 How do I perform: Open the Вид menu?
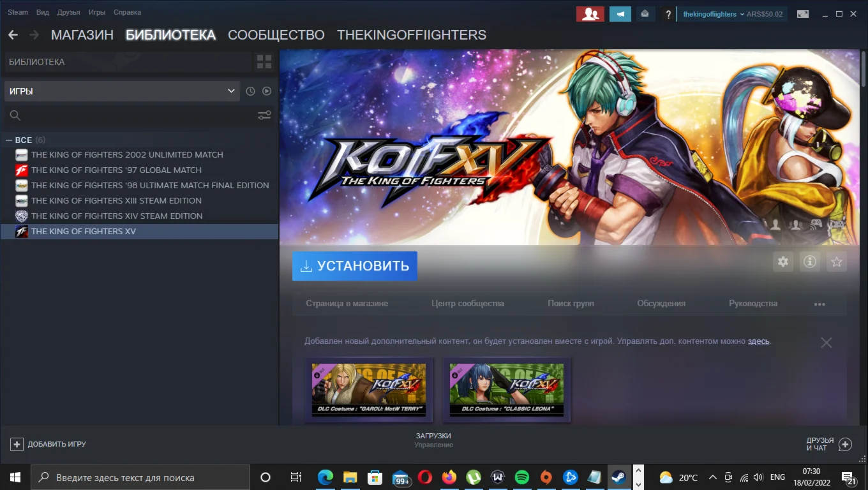[43, 12]
